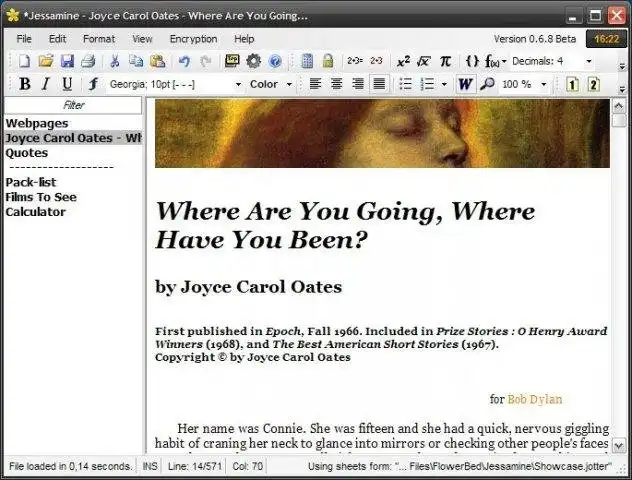Insert the pi constant icon
Image resolution: width=632 pixels, height=480 pixels.
445,61
